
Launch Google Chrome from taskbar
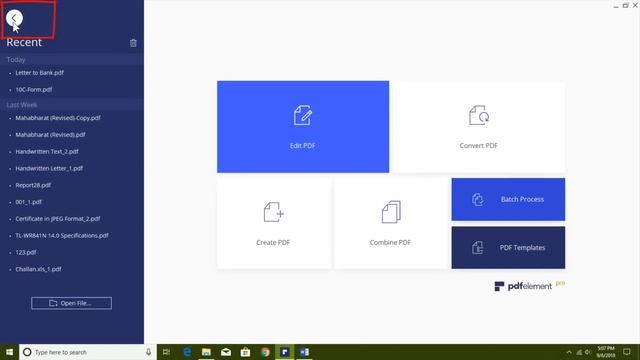coord(265,352)
